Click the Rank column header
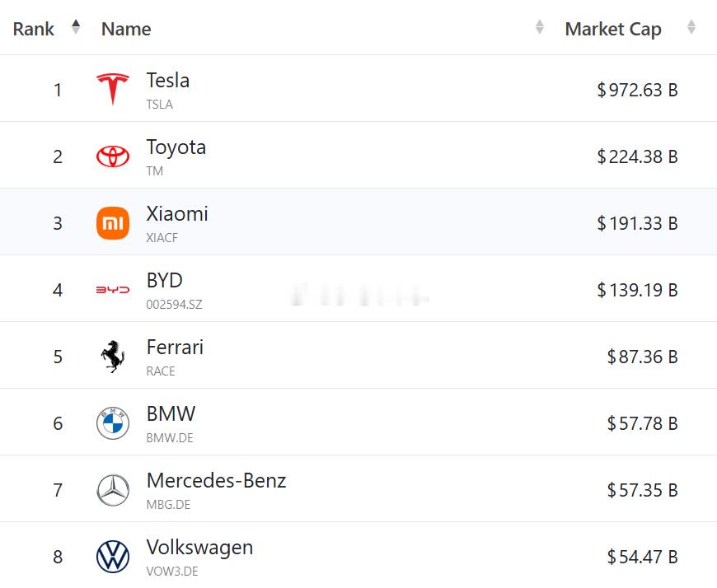The height and width of the screenshot is (588, 717). [x=34, y=30]
